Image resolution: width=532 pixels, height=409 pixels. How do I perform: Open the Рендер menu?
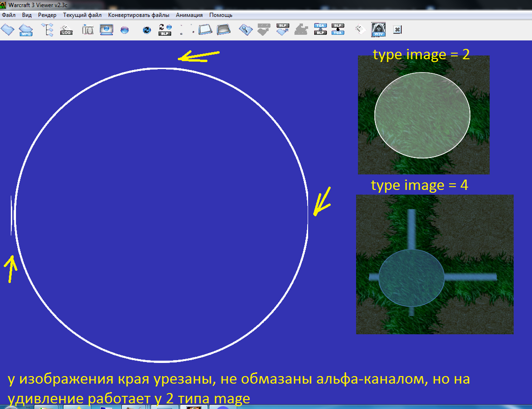pos(47,15)
